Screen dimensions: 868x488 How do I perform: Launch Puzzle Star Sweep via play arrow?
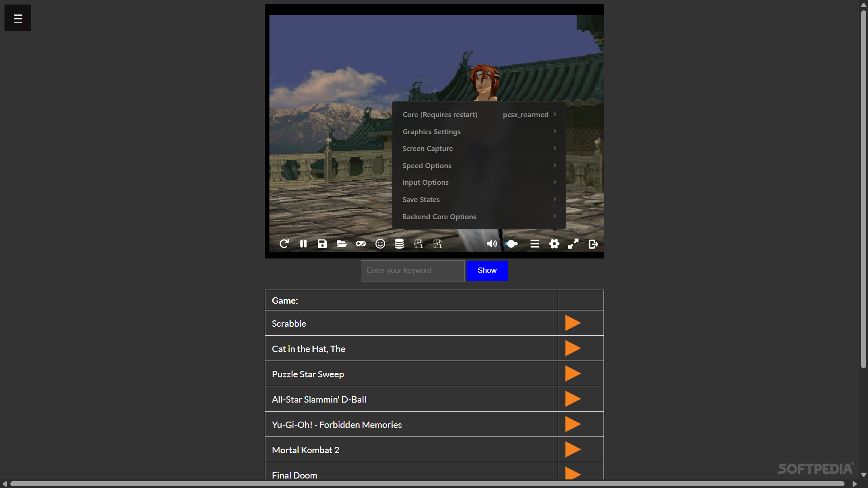click(x=573, y=374)
